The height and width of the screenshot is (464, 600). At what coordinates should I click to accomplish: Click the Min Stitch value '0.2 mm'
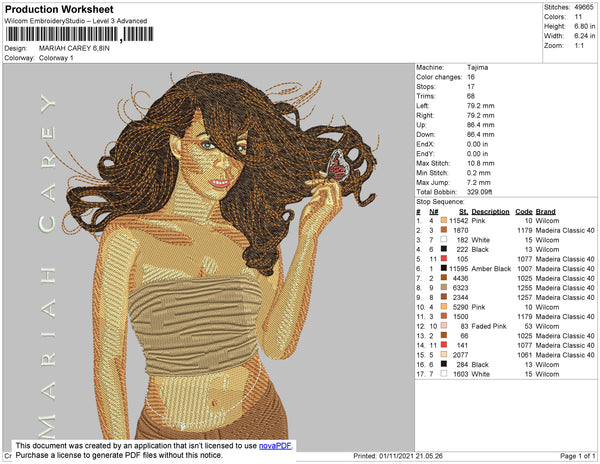(478, 173)
